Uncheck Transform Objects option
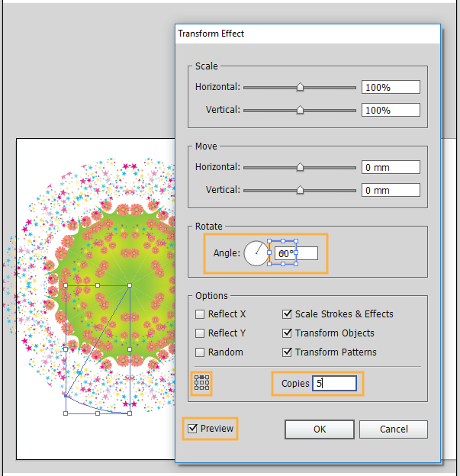The width and height of the screenshot is (460, 476). pos(287,333)
